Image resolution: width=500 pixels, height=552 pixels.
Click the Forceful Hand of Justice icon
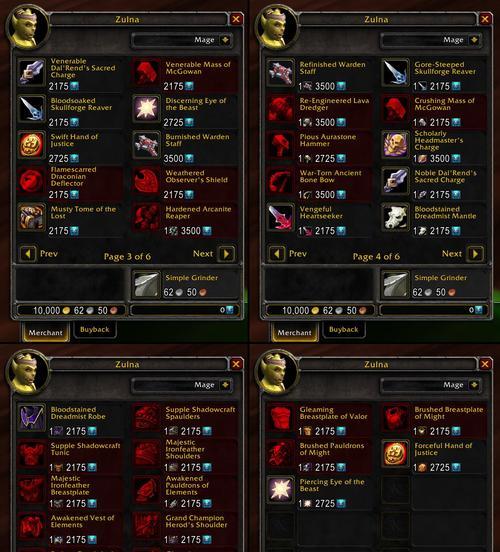(395, 453)
